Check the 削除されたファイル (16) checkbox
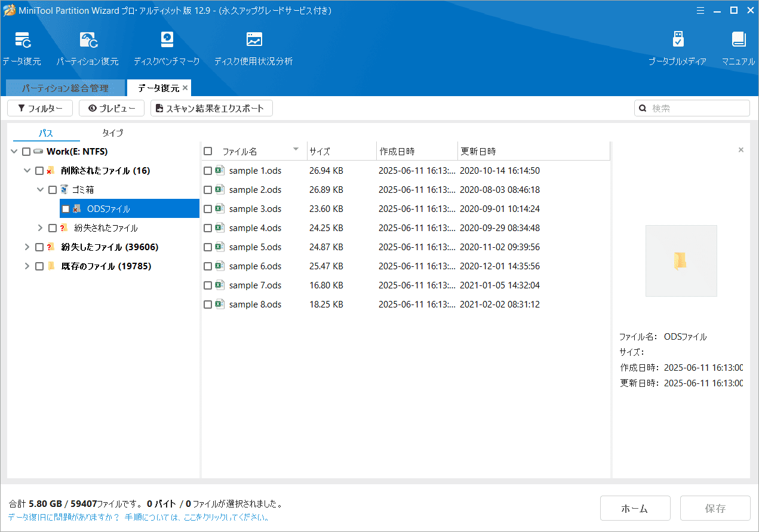The image size is (759, 532). point(39,171)
